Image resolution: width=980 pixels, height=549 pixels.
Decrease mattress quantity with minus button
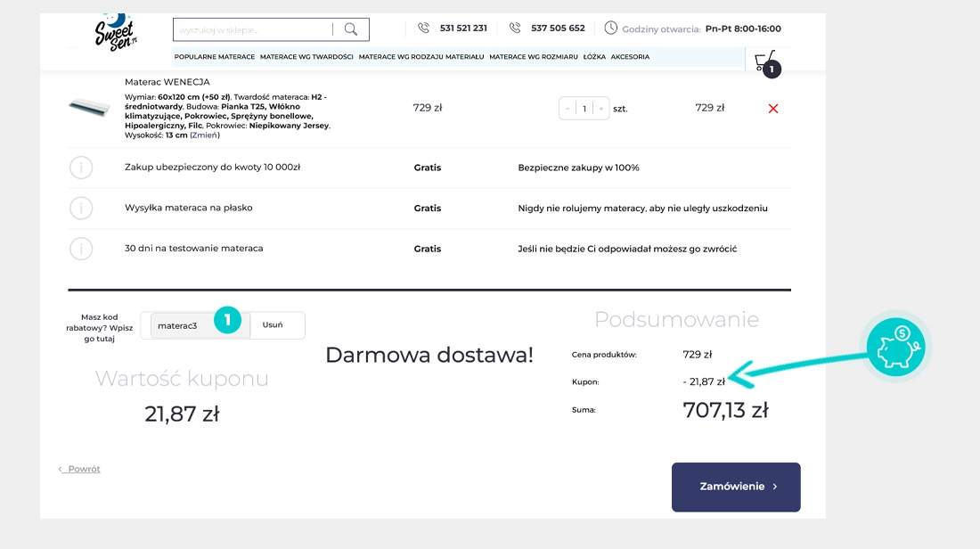coord(568,109)
